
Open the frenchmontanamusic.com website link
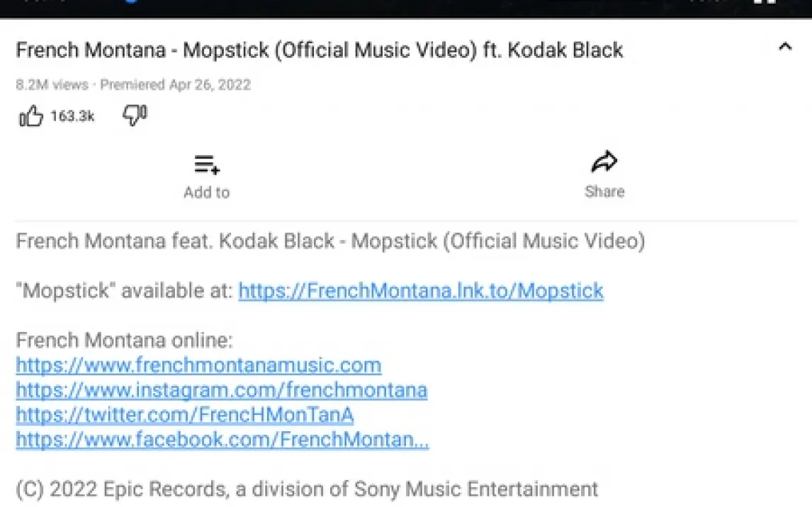pos(198,365)
